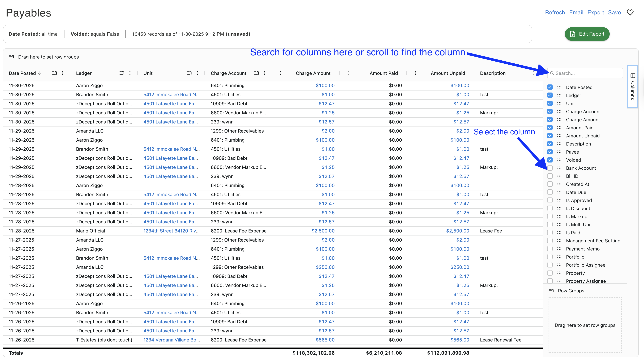Click group icon in Charge Account header

point(257,73)
